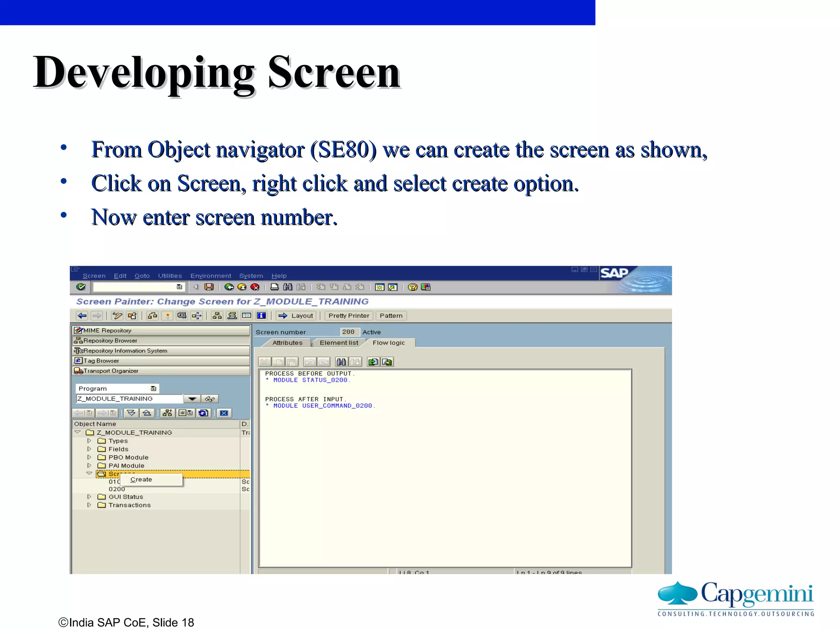Open the Utilities menu
This screenshot has width=840, height=630.
[170, 276]
